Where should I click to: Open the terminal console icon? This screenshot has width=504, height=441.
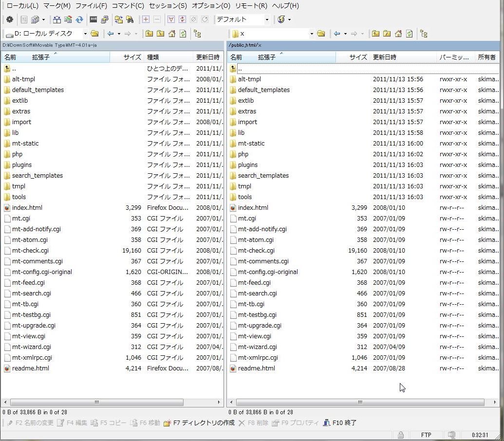pos(93,19)
